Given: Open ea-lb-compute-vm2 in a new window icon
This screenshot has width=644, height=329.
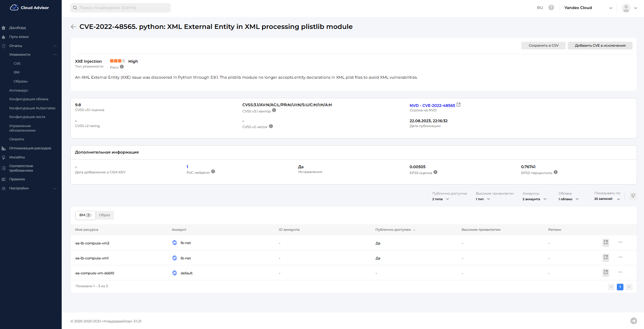Looking at the screenshot, I should pyautogui.click(x=606, y=243).
